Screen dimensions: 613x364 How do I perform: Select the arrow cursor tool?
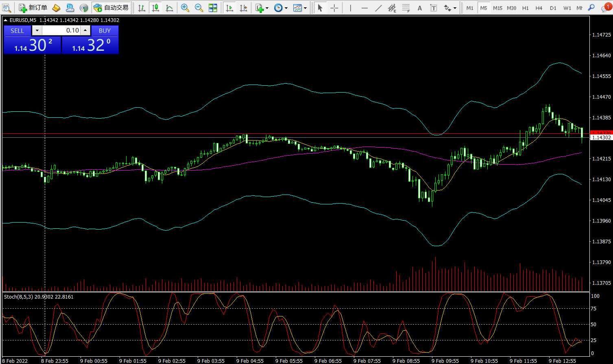(x=320, y=8)
